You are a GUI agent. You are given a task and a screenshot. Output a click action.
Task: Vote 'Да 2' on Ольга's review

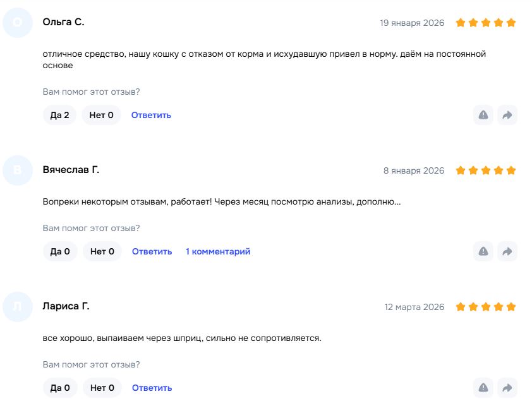tap(60, 115)
